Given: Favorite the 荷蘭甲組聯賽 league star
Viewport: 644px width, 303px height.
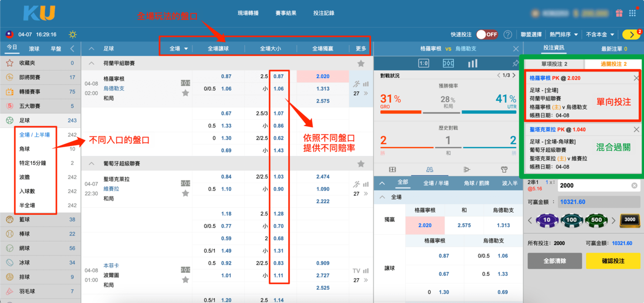Looking at the screenshot, I should pyautogui.click(x=361, y=64).
